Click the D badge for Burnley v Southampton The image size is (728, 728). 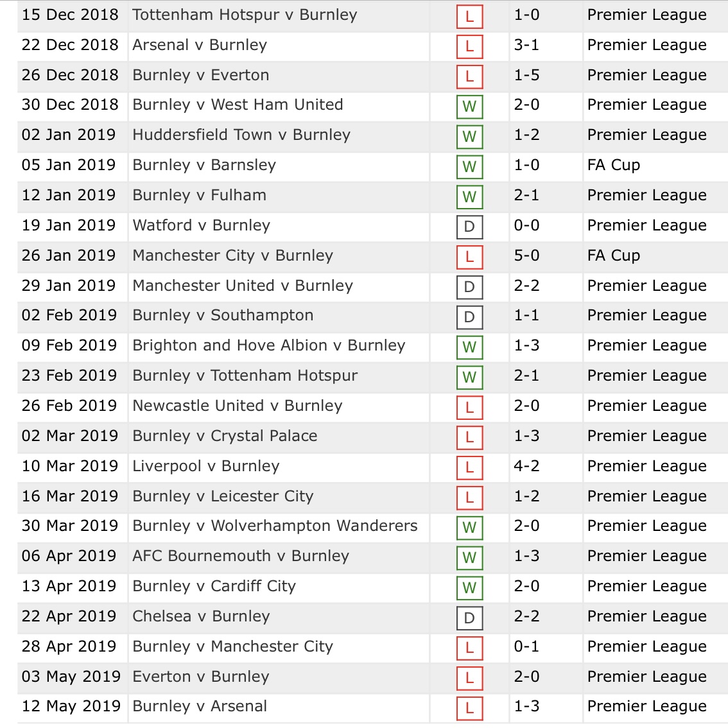[x=469, y=317]
